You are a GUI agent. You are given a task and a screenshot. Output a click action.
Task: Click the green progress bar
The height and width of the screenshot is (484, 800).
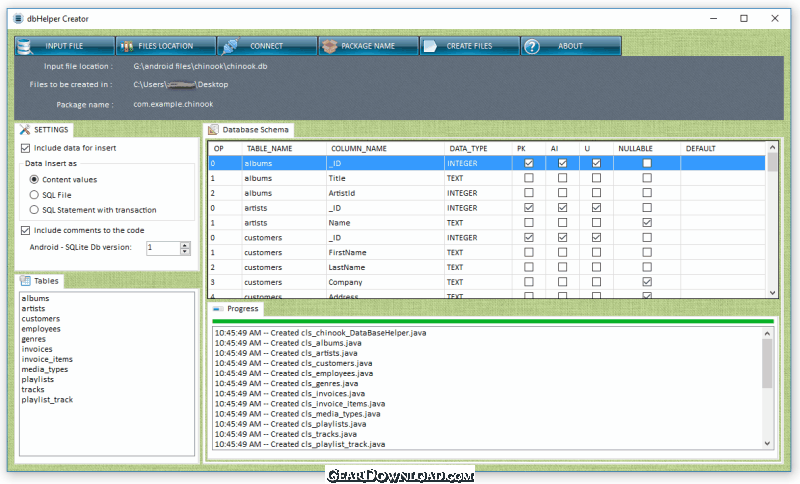(493, 321)
